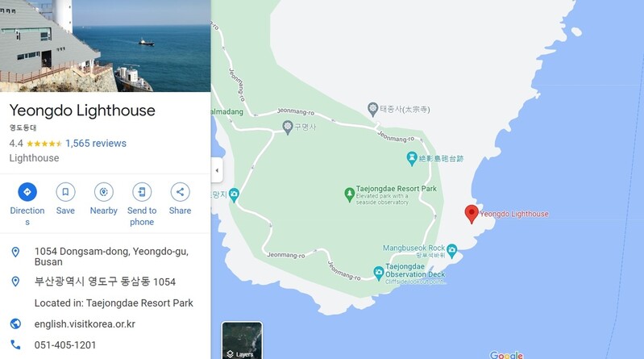Open the Layers map view thumbnail
644x359 pixels.
(242, 340)
